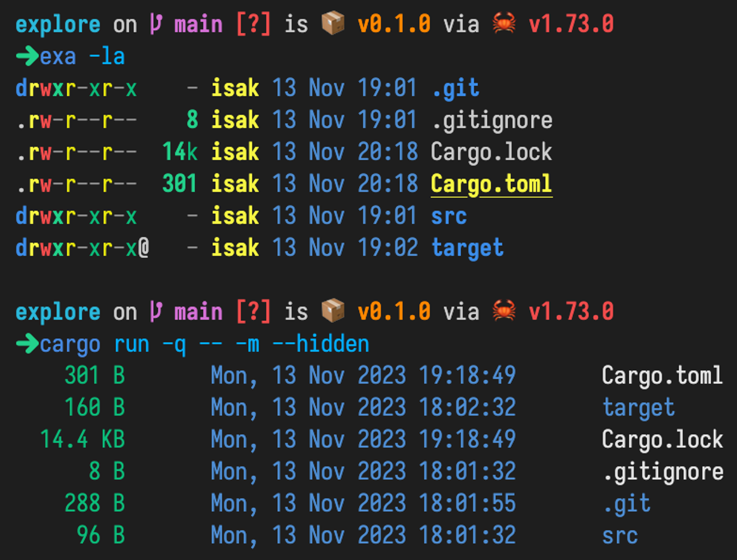Image resolution: width=737 pixels, height=560 pixels.
Task: Click 'explore' directory name in first prompt
Action: [x=58, y=25]
